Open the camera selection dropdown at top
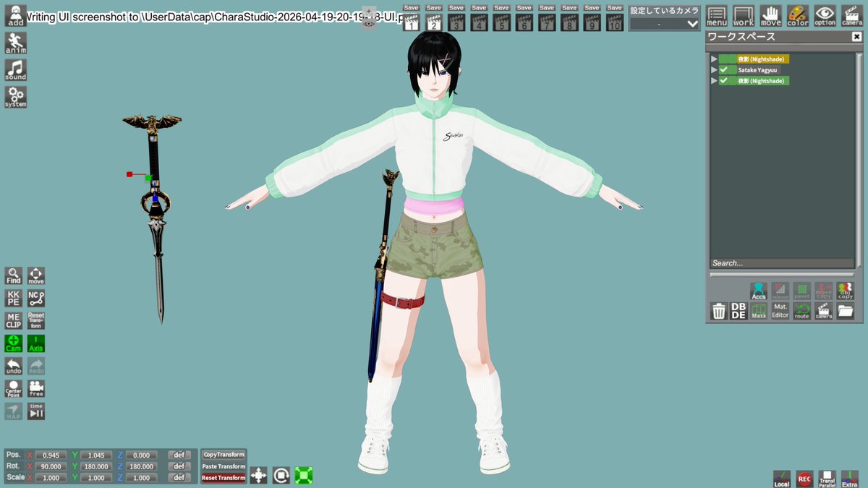 coord(664,24)
